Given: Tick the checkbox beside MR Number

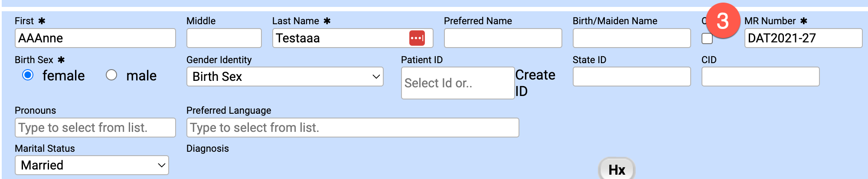Looking at the screenshot, I should (x=707, y=38).
